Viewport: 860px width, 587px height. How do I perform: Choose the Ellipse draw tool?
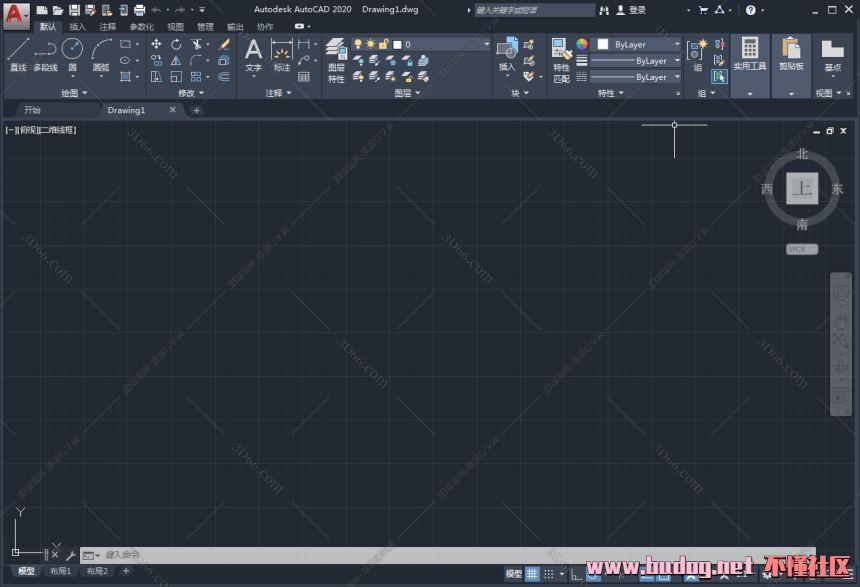[x=126, y=60]
